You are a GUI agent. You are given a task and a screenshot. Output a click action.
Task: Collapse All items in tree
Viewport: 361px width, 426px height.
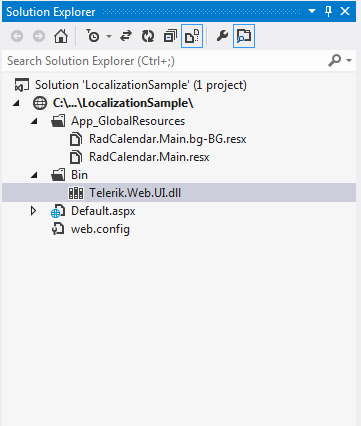pyautogui.click(x=170, y=36)
